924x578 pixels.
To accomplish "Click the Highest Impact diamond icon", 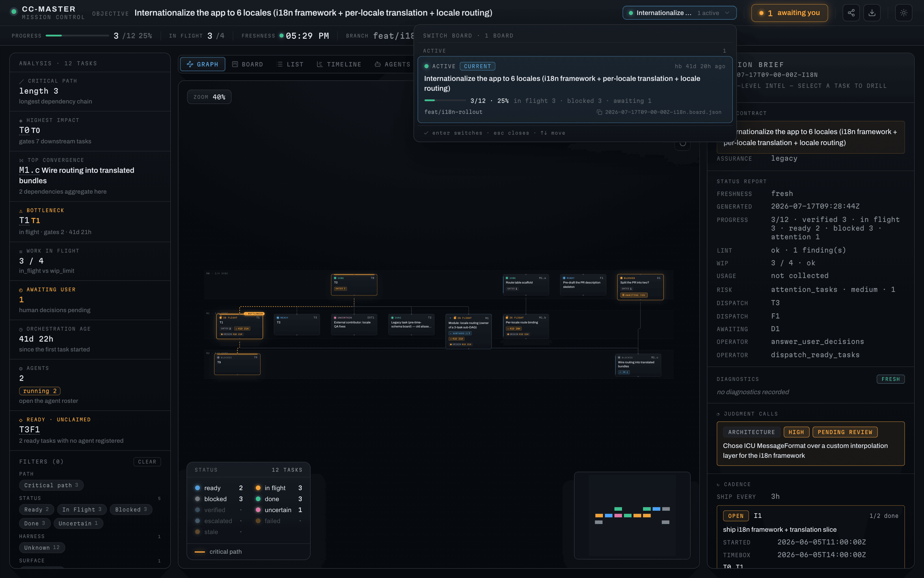I will (21, 121).
